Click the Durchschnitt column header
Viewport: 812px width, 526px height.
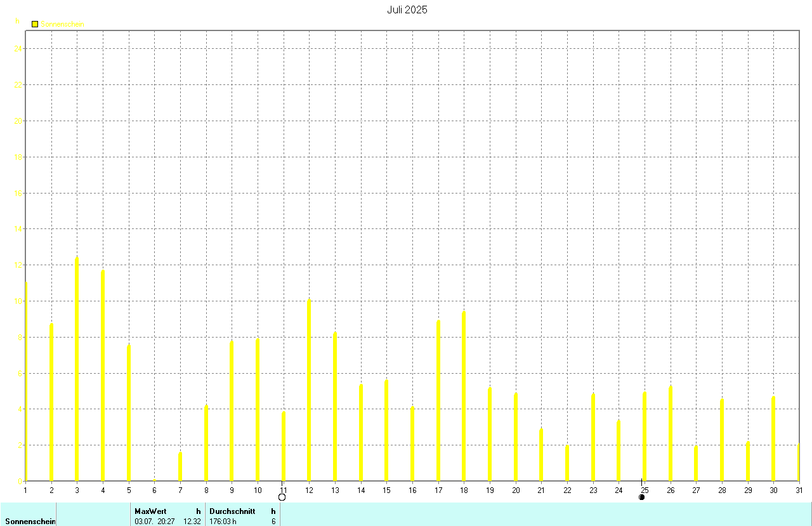pos(232,511)
